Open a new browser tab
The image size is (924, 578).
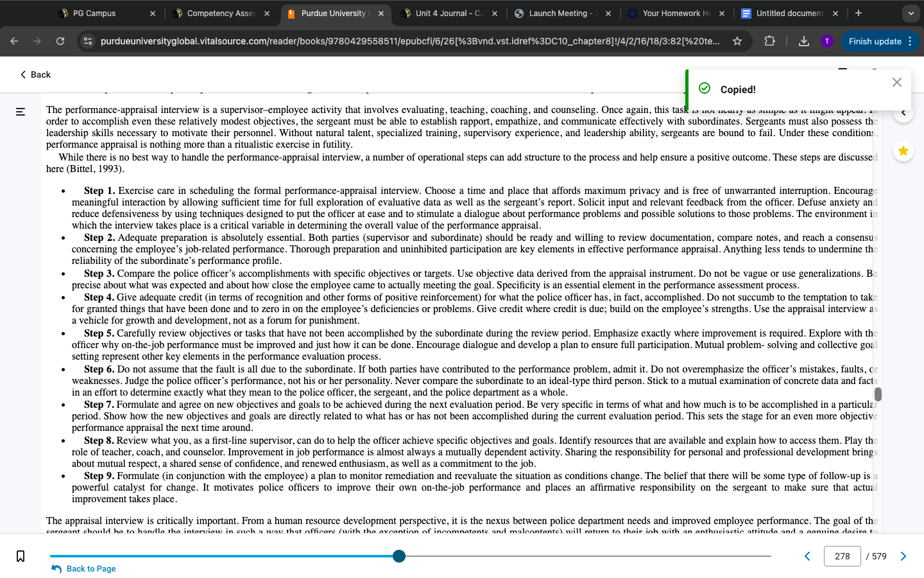click(x=859, y=13)
